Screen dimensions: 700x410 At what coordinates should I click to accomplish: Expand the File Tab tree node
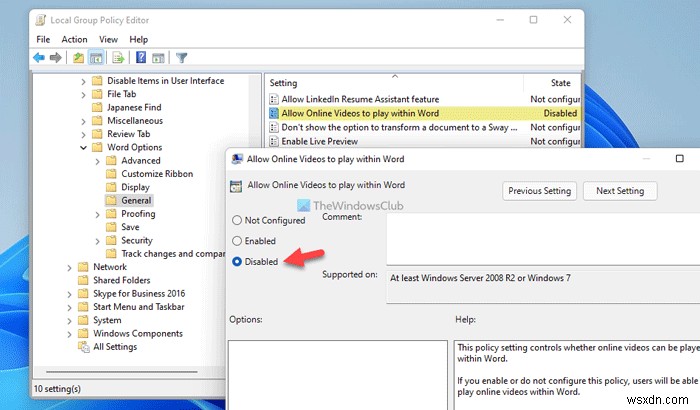(x=83, y=94)
